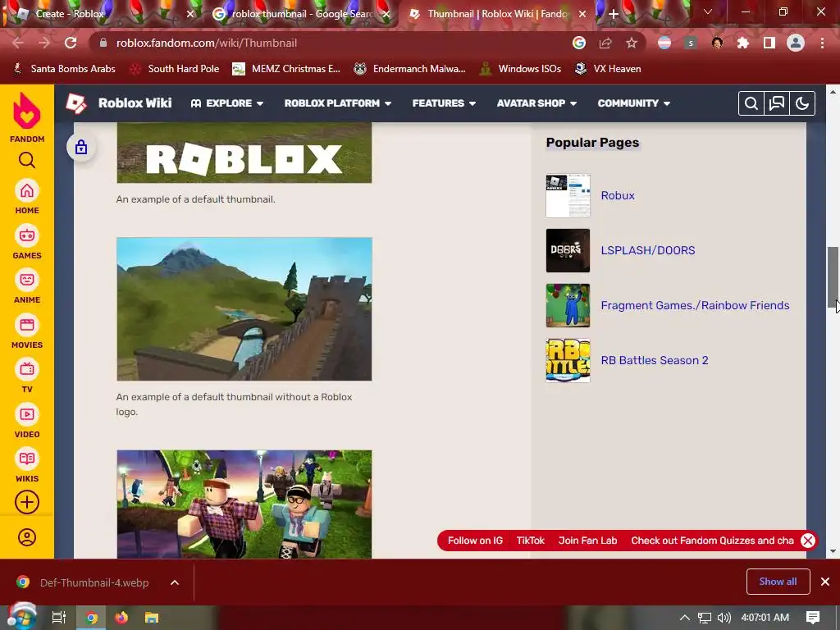Click Join Fan Lab button
Image resolution: width=840 pixels, height=630 pixels.
point(587,541)
